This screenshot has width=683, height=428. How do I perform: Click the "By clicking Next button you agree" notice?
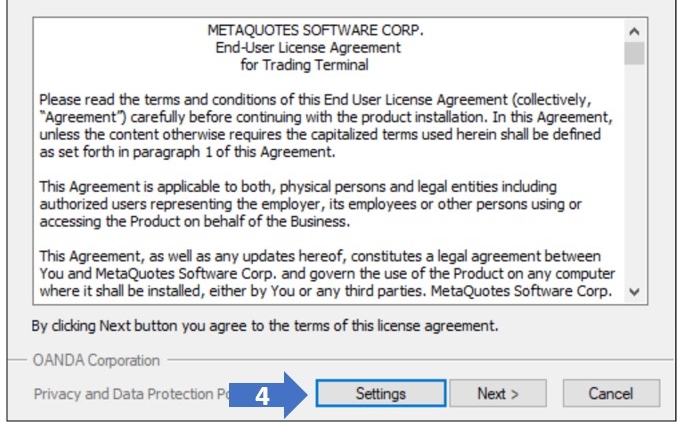click(x=265, y=326)
